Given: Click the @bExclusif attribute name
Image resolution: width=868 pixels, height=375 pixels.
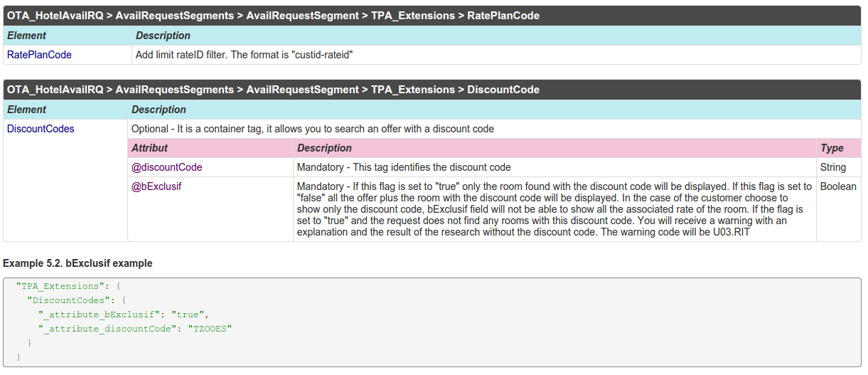Looking at the screenshot, I should coord(157,186).
